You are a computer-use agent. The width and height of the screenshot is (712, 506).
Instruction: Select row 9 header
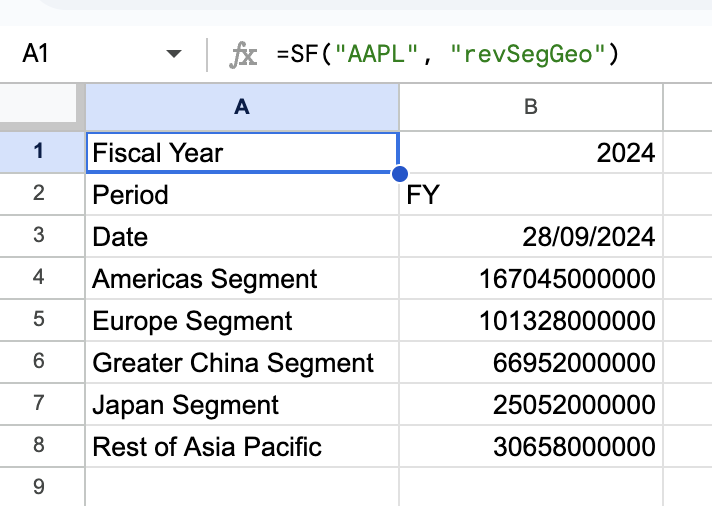[42, 487]
